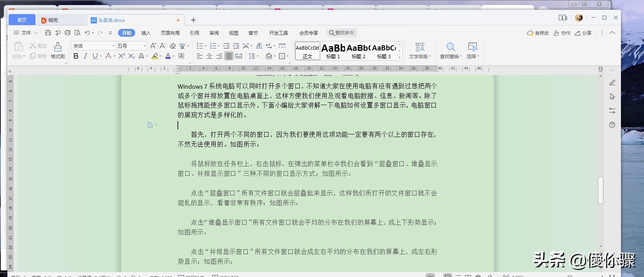This screenshot has width=644, height=277.
Task: Open the Find and Replace magnifier icon
Action: tap(451, 47)
